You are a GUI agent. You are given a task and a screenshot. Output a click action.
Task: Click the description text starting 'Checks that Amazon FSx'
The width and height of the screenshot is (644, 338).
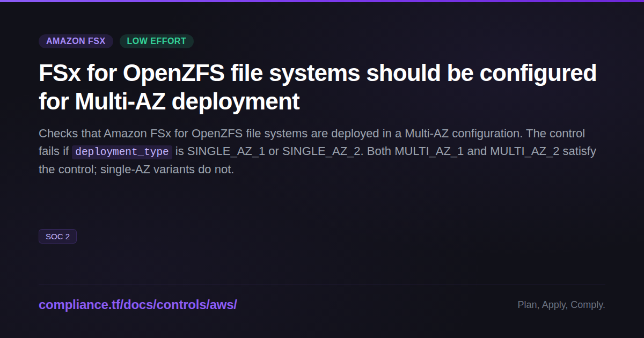(317, 151)
